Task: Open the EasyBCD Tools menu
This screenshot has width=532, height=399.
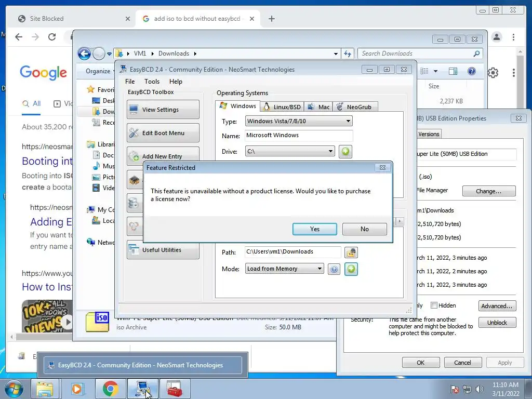Action: click(152, 82)
